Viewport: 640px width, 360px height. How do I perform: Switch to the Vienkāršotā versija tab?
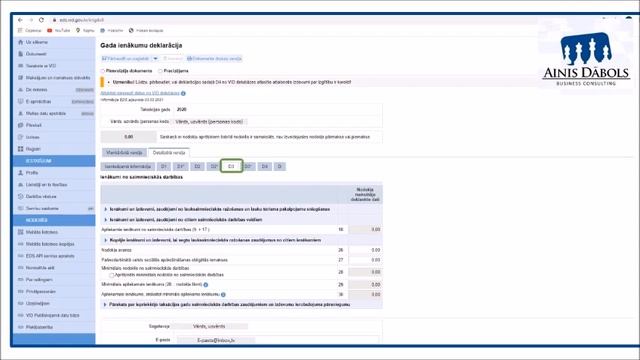[124, 153]
